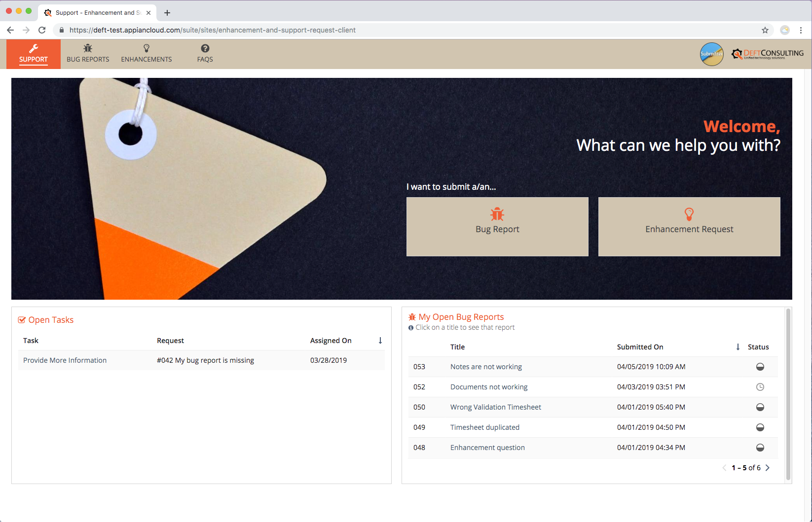Image resolution: width=812 pixels, height=522 pixels.
Task: Click the user avatar profile icon
Action: point(712,54)
